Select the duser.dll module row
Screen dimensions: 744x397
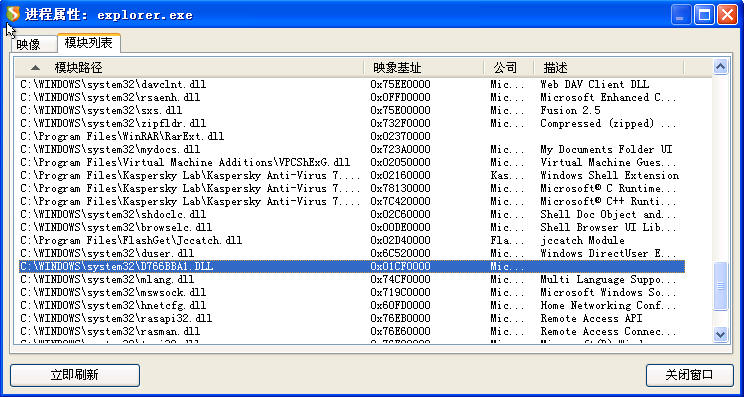352,254
